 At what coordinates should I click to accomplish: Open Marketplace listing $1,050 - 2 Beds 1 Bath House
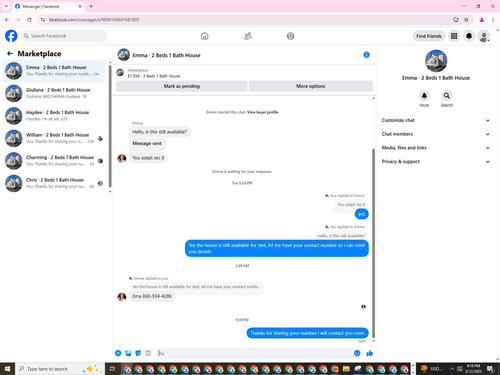154,76
